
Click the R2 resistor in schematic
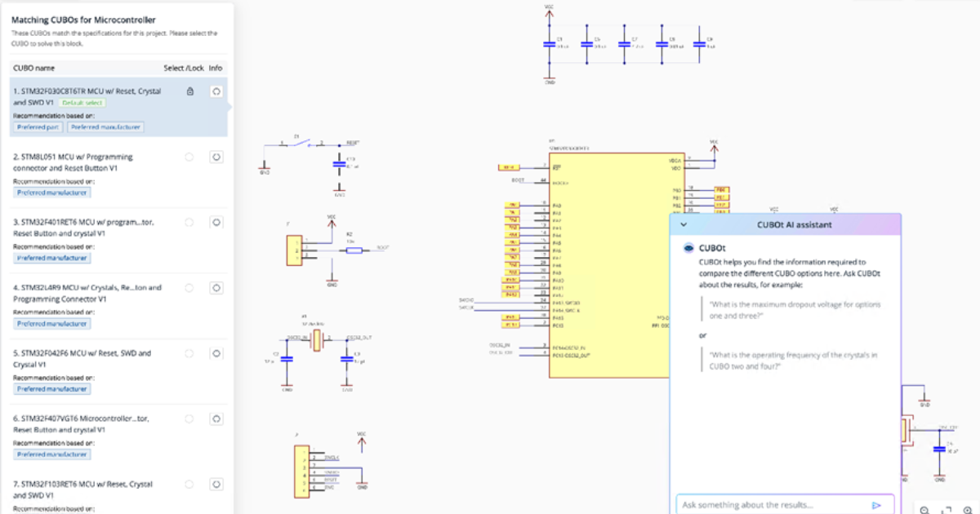tap(354, 250)
